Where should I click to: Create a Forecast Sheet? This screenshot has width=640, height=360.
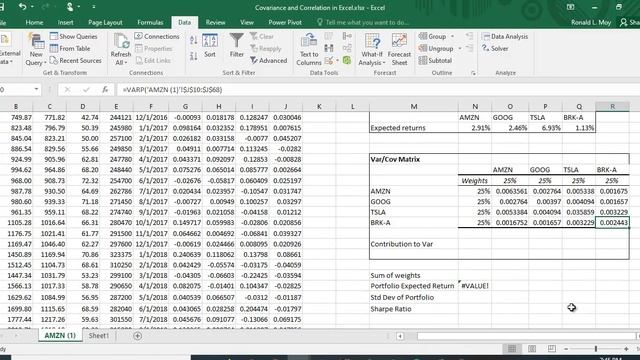pos(399,50)
